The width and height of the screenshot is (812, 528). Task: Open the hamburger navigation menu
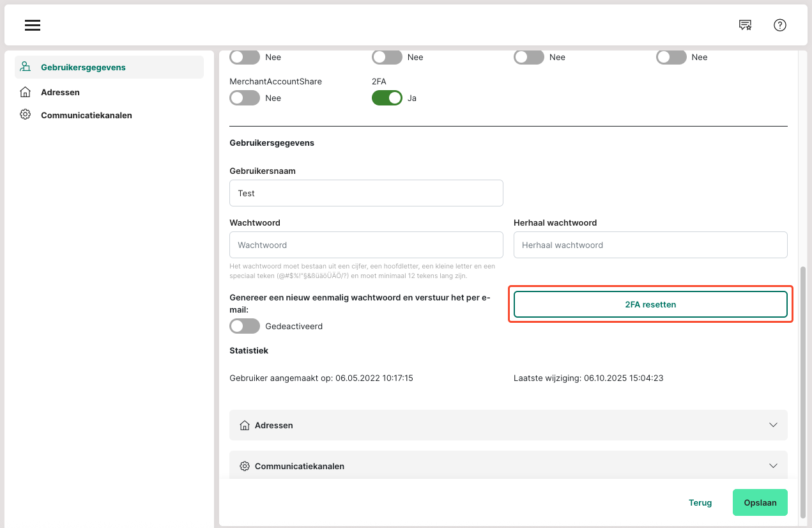tap(33, 25)
